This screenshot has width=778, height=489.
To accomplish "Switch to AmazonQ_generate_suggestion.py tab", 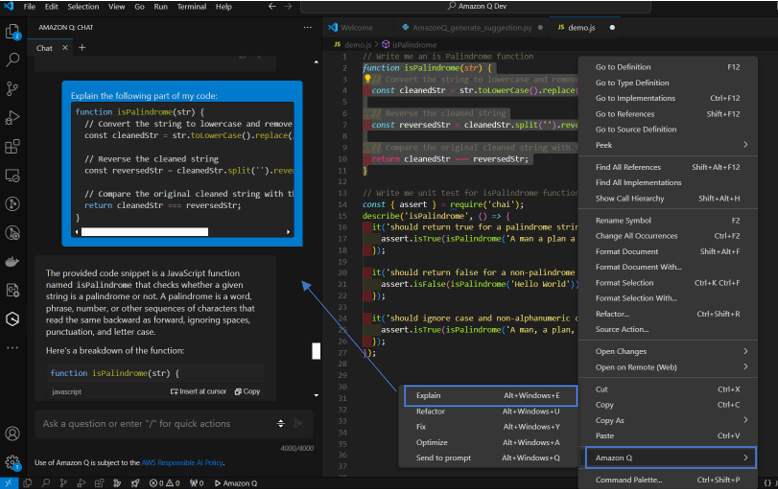I will tap(474, 27).
